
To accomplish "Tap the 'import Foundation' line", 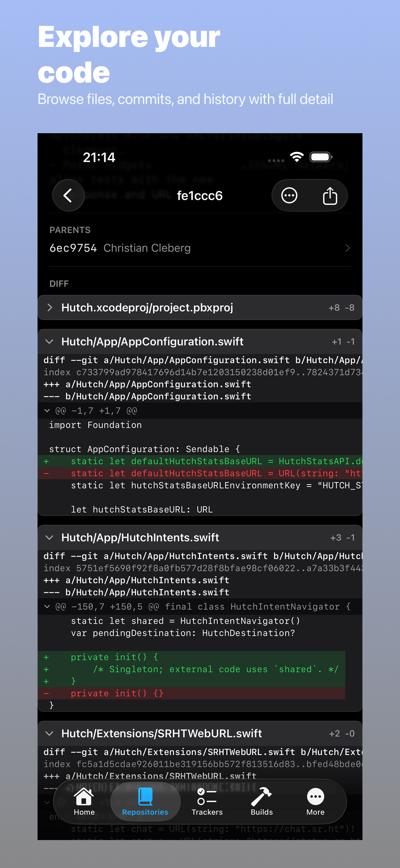I will 96,425.
